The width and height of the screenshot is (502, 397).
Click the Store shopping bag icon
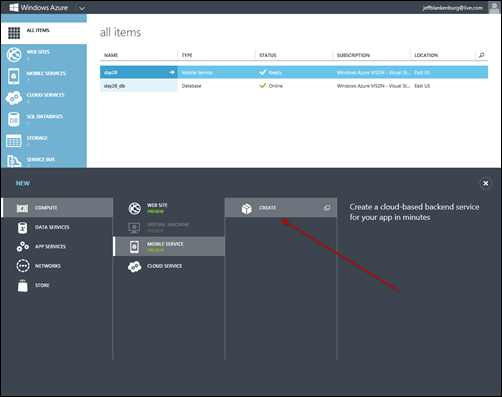pos(23,286)
